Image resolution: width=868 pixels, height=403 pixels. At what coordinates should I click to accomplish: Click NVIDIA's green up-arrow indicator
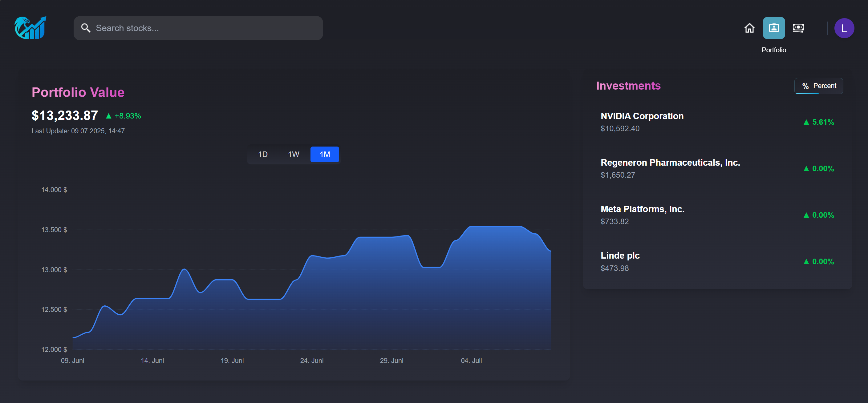[806, 122]
